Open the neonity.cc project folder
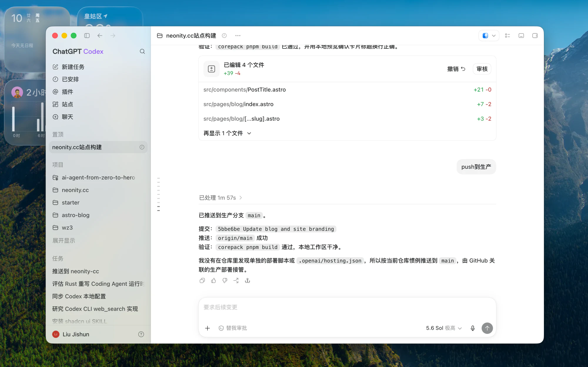 98,190
